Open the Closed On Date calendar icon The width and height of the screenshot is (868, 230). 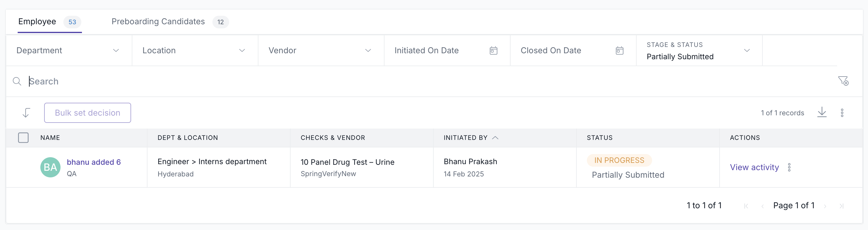pos(619,50)
